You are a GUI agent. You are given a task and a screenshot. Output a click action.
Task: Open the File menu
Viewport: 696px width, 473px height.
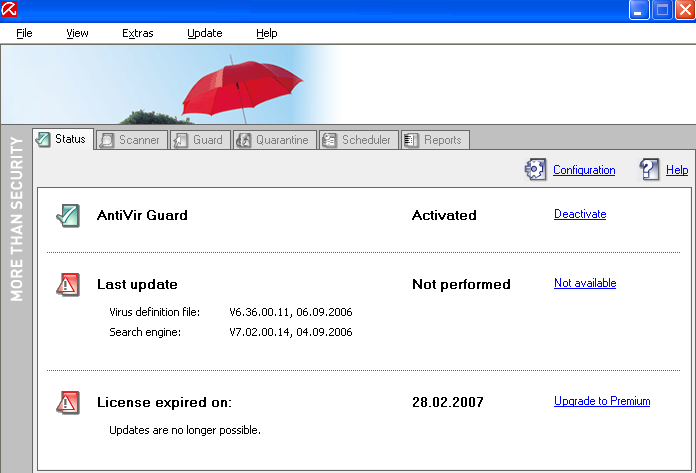(x=24, y=33)
